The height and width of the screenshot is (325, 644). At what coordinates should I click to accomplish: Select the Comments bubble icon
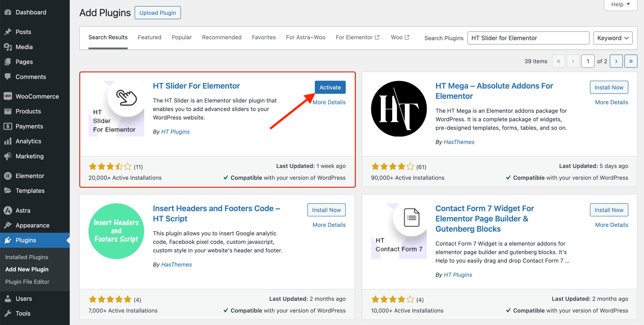point(8,77)
